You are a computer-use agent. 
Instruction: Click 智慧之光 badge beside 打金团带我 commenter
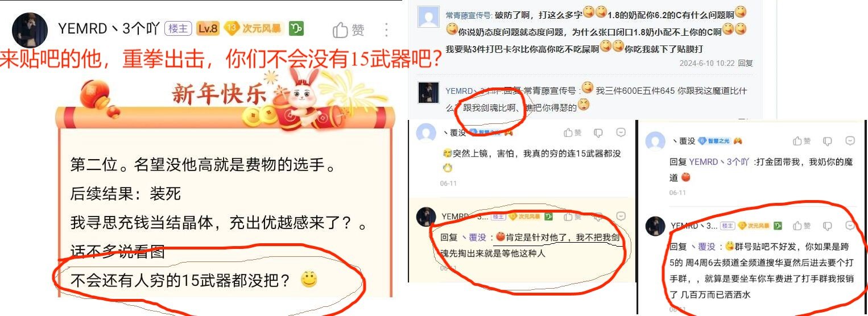coord(714,141)
